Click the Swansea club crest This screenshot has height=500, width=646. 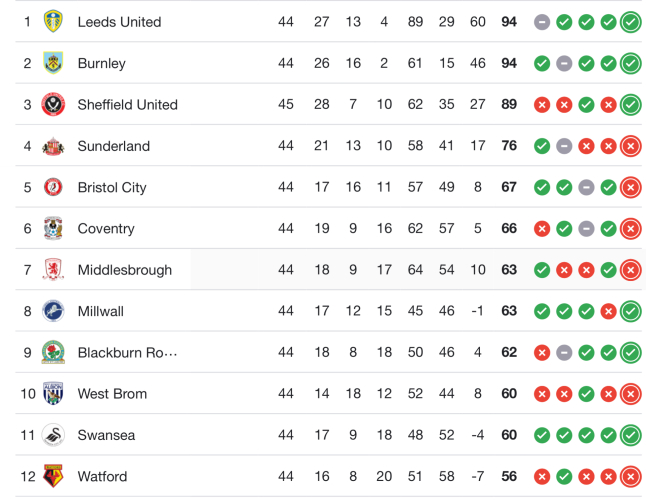point(53,435)
